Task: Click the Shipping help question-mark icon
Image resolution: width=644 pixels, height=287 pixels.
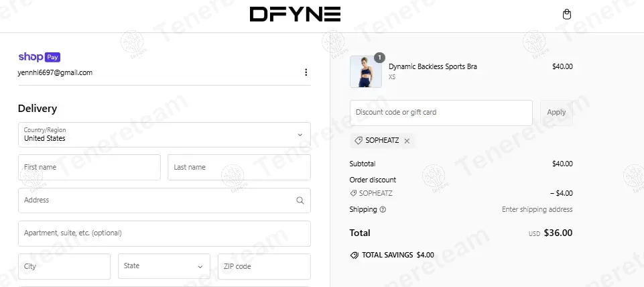Action: click(383, 209)
